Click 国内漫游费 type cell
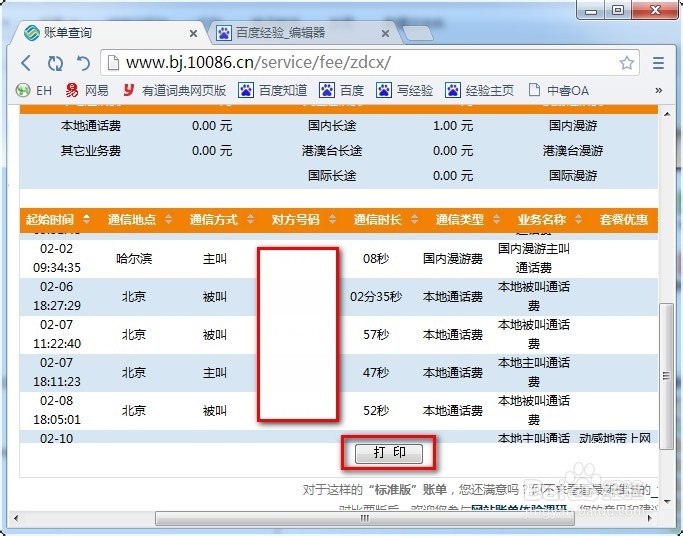The width and height of the screenshot is (683, 536). pos(453,259)
